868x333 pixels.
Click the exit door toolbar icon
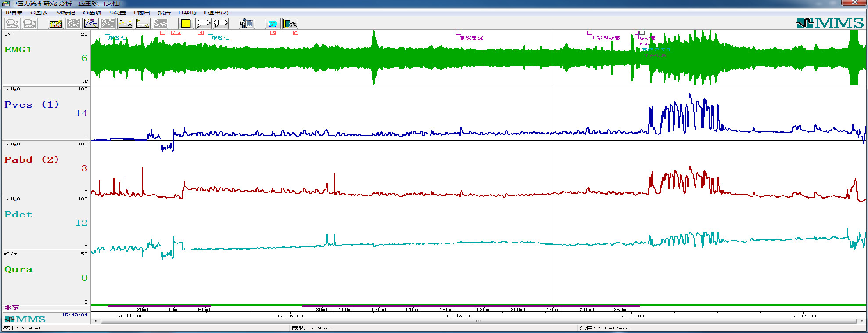(x=290, y=23)
